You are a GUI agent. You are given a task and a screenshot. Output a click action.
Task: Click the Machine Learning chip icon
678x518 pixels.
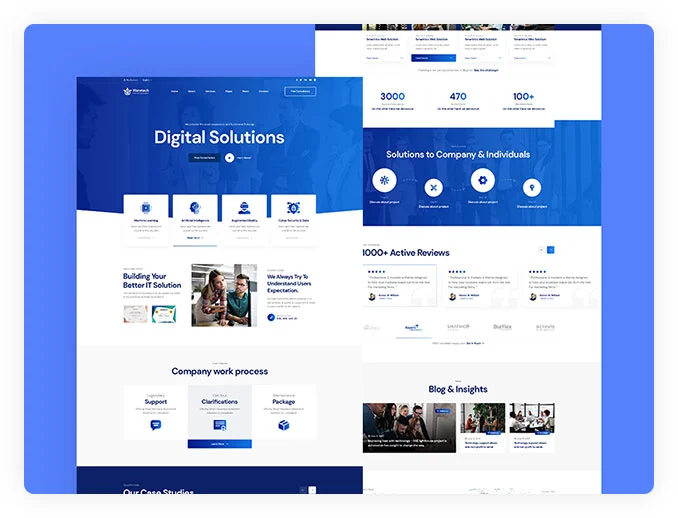(x=146, y=208)
